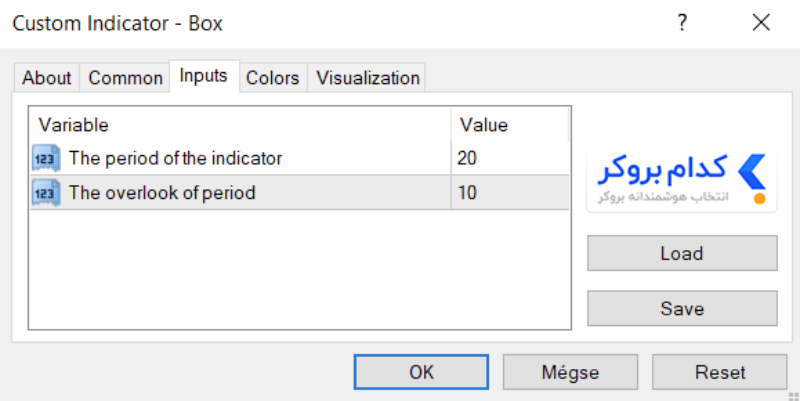Image resolution: width=800 pixels, height=401 pixels.
Task: Click the Save button
Action: click(682, 309)
